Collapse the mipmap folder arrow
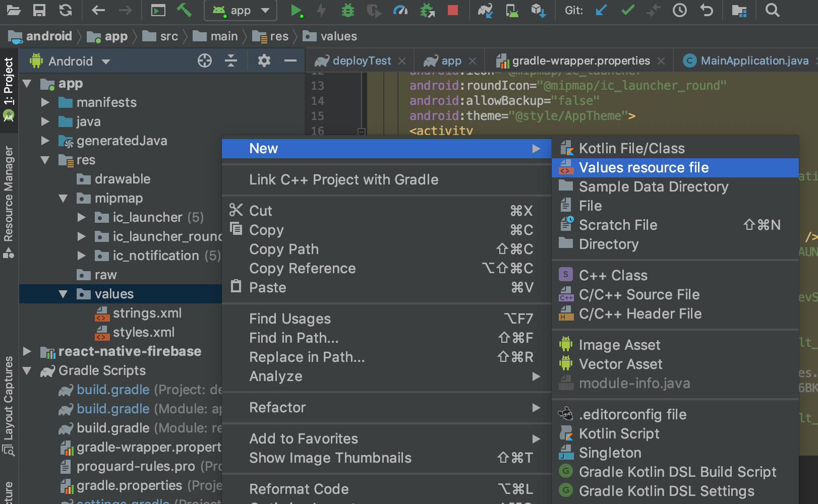This screenshot has width=818, height=504. click(64, 199)
